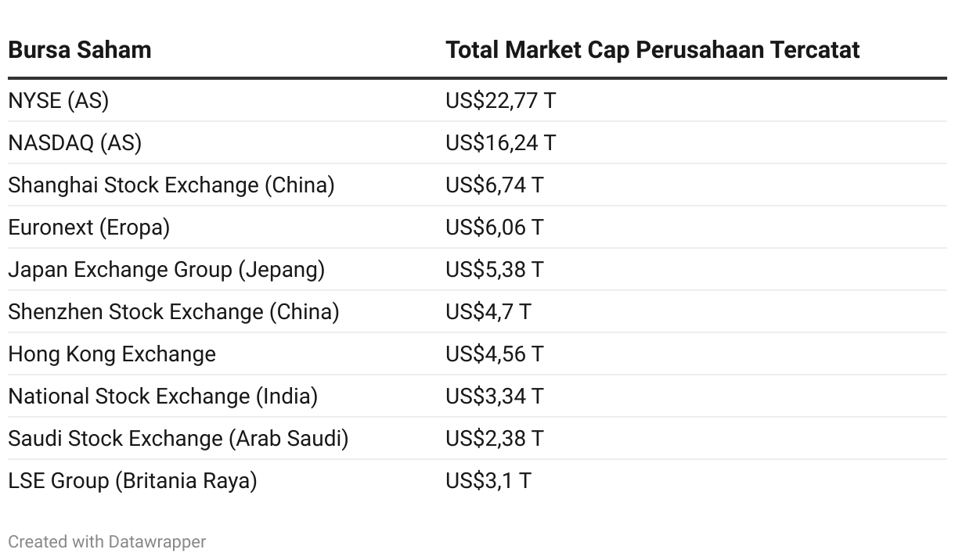955x560 pixels.
Task: Click the US$22,77 T value
Action: pos(501,101)
